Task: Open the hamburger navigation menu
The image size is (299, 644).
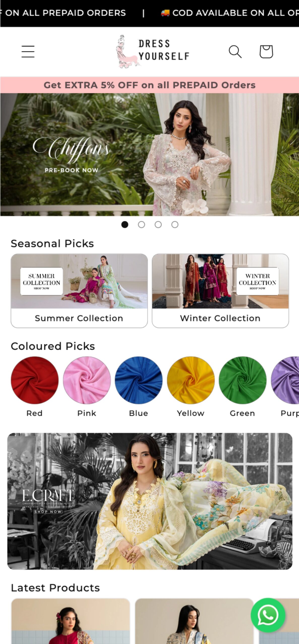Action: point(28,52)
